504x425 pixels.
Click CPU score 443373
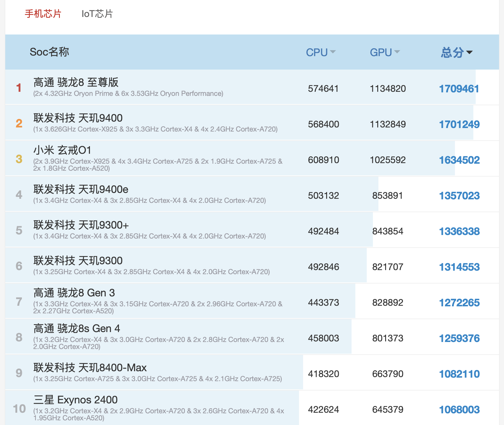(x=324, y=303)
